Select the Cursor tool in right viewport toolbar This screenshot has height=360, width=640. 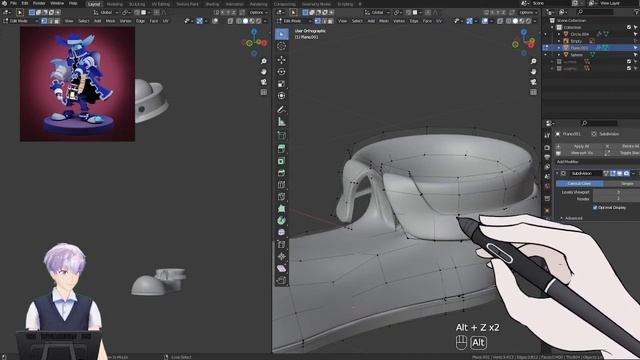281,46
